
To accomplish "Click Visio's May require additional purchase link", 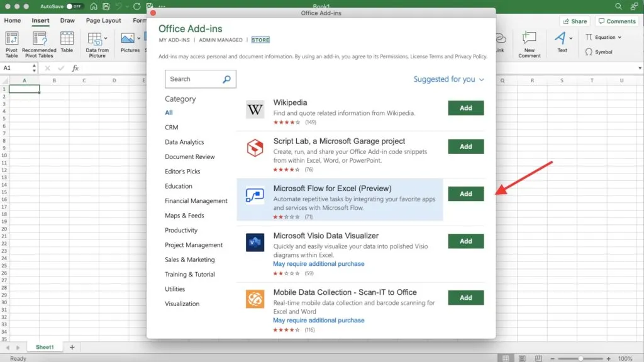I will pyautogui.click(x=319, y=264).
